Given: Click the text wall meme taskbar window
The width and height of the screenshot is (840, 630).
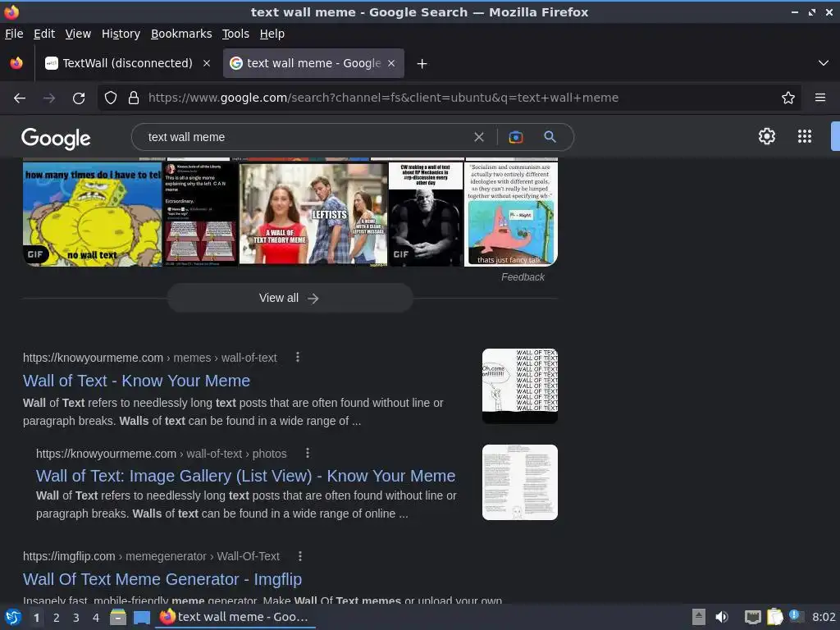Looking at the screenshot, I should [235, 617].
